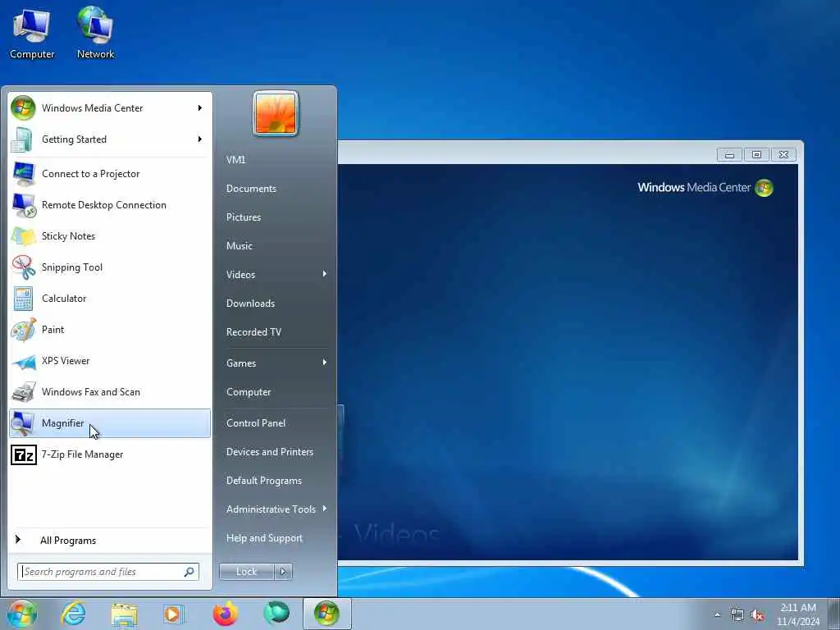Switch to Windows Media Center taskbar button
The image size is (840, 630).
click(x=326, y=614)
